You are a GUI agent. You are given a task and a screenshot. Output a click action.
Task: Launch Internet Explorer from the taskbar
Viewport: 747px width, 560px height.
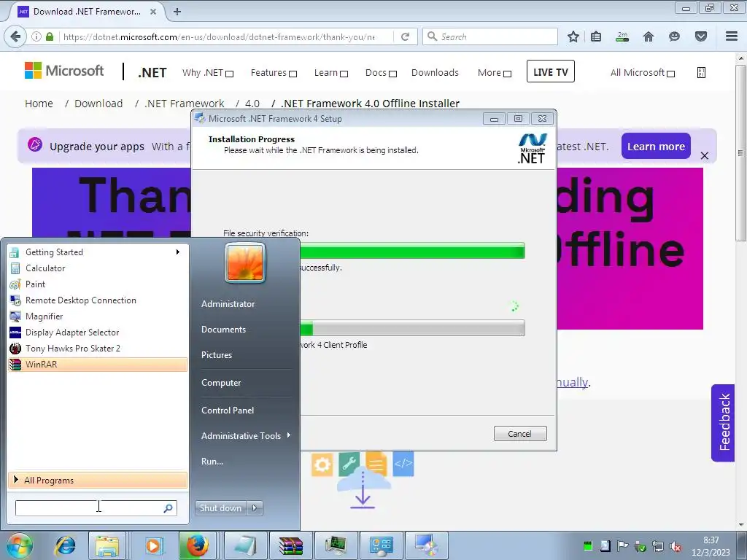pos(65,545)
